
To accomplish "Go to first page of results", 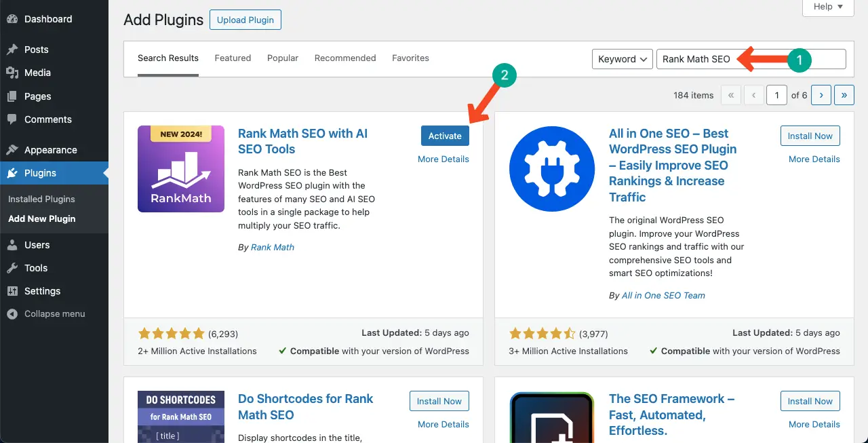I will pos(730,95).
